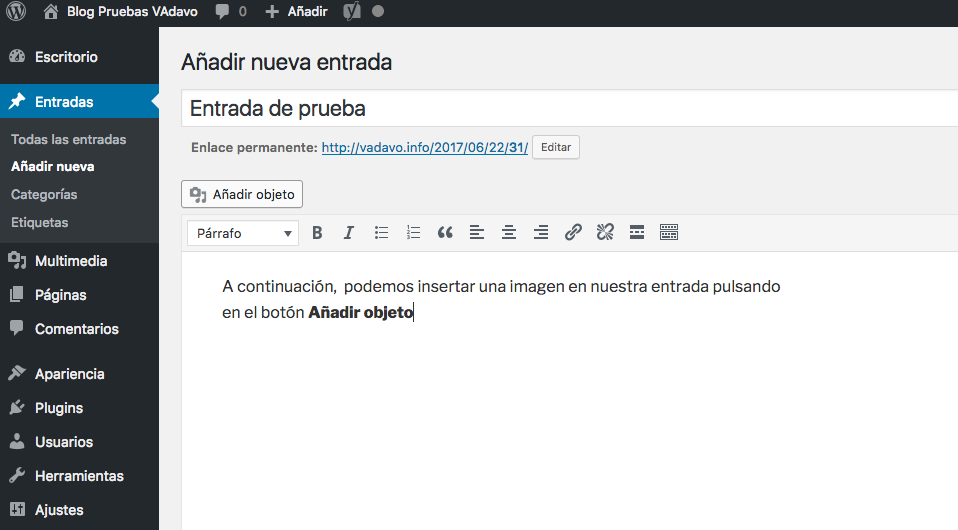Open the Añadir new content menu
This screenshot has width=958, height=530.
296,11
